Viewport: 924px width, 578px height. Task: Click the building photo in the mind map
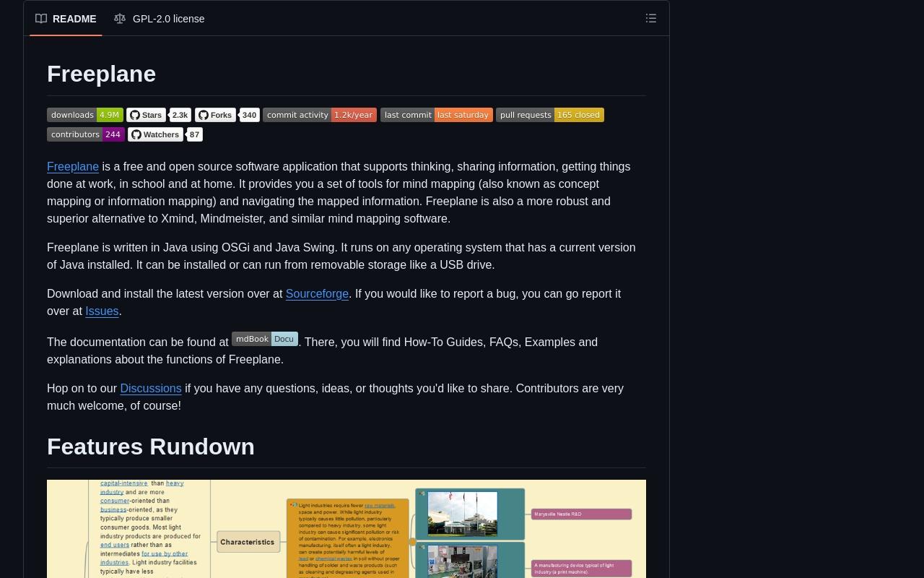pyautogui.click(x=463, y=514)
